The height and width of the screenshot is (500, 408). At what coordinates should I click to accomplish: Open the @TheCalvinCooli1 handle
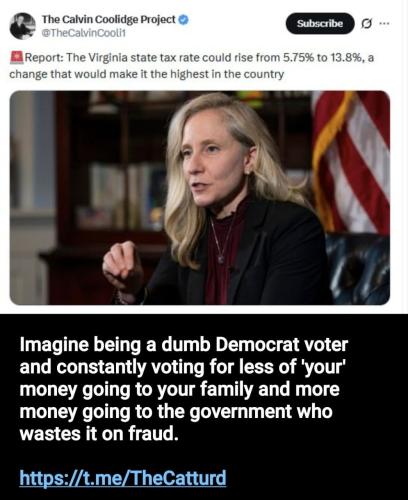[83, 33]
